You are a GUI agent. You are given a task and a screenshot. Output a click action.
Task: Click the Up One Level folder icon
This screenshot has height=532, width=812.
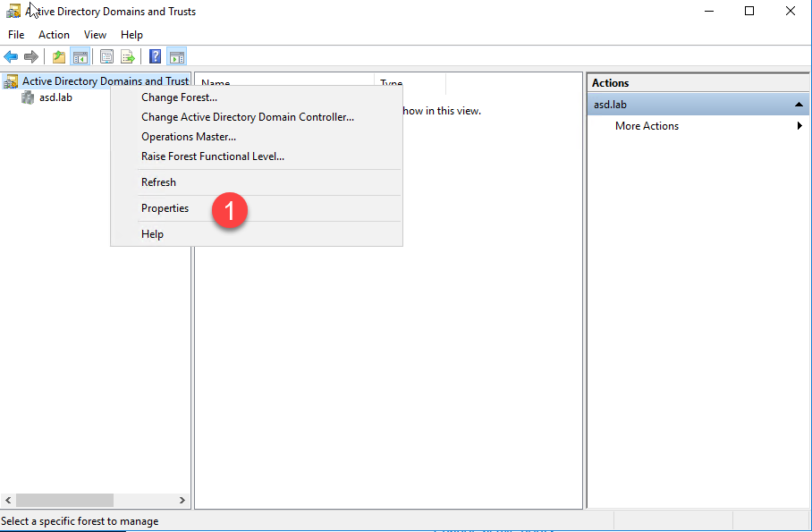click(59, 57)
